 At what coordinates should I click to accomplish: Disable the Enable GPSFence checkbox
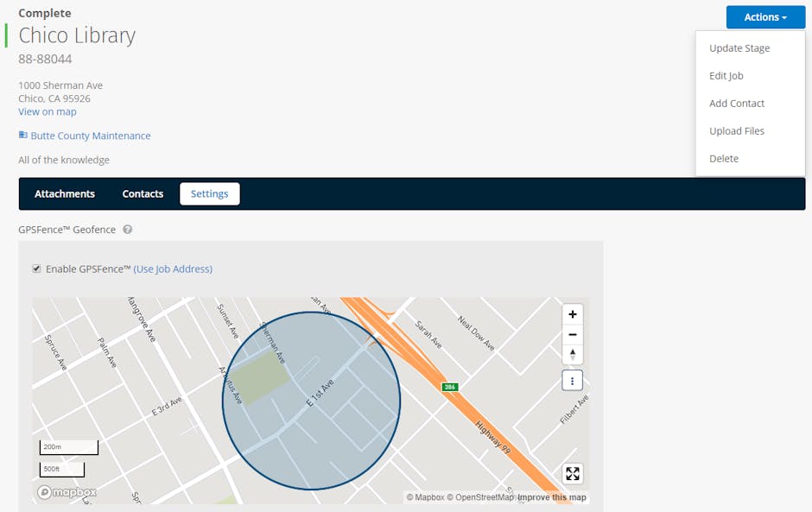(36, 269)
